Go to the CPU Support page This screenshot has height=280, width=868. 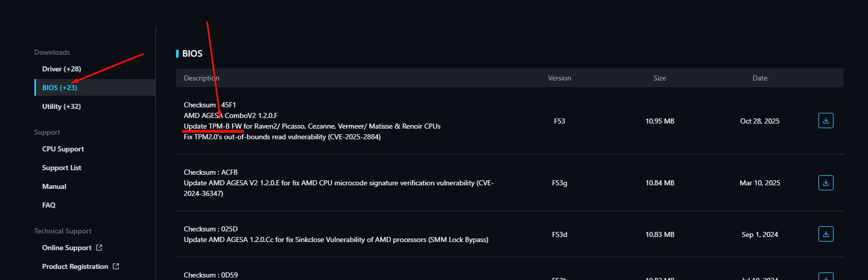[x=63, y=149]
